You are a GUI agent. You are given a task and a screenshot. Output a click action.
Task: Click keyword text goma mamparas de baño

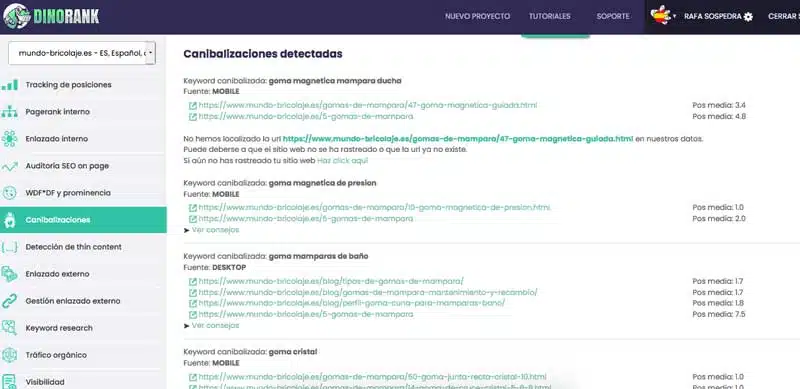(318, 256)
